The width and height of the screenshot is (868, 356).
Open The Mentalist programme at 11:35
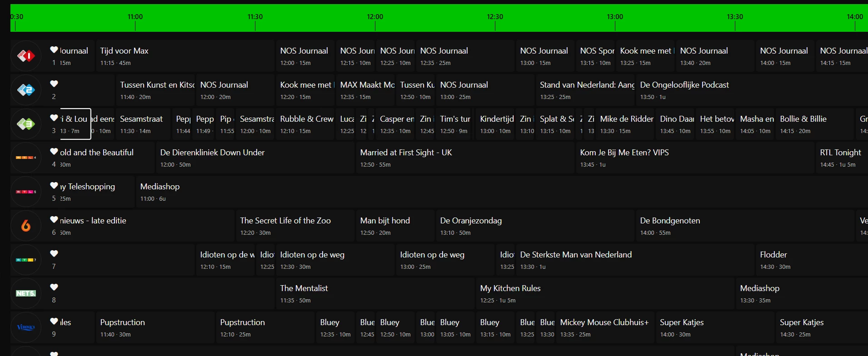[374, 293]
